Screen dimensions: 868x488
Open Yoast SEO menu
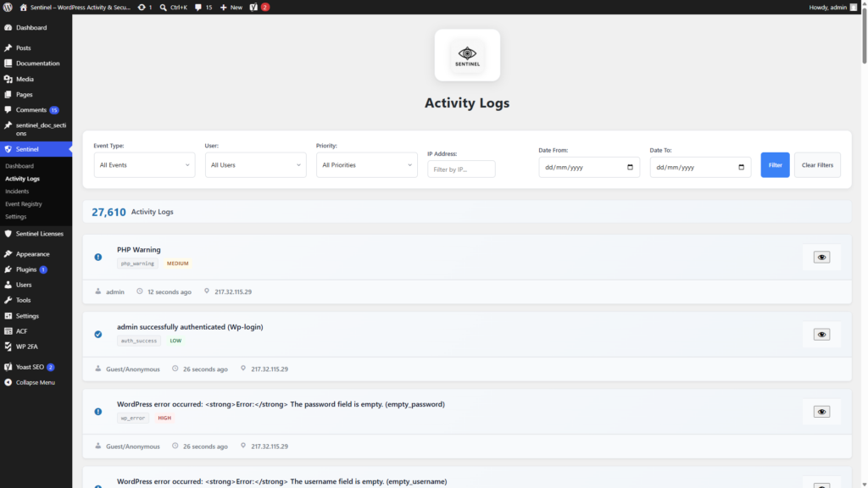[30, 367]
